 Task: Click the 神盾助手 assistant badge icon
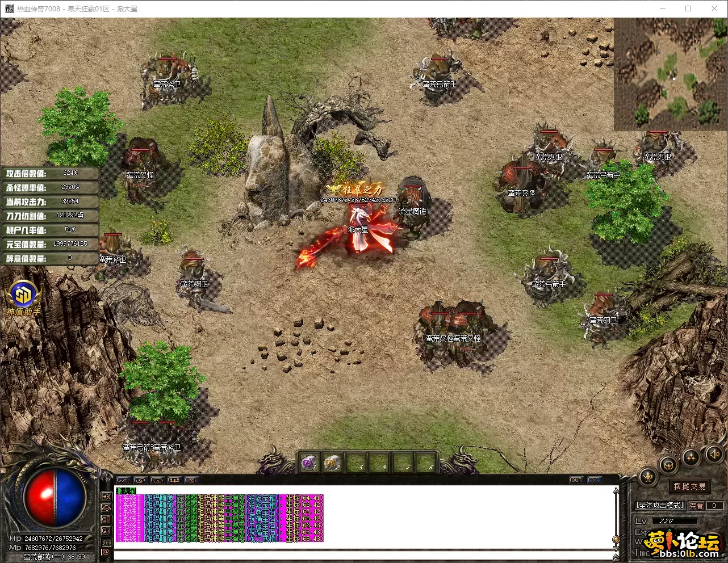pyautogui.click(x=23, y=295)
